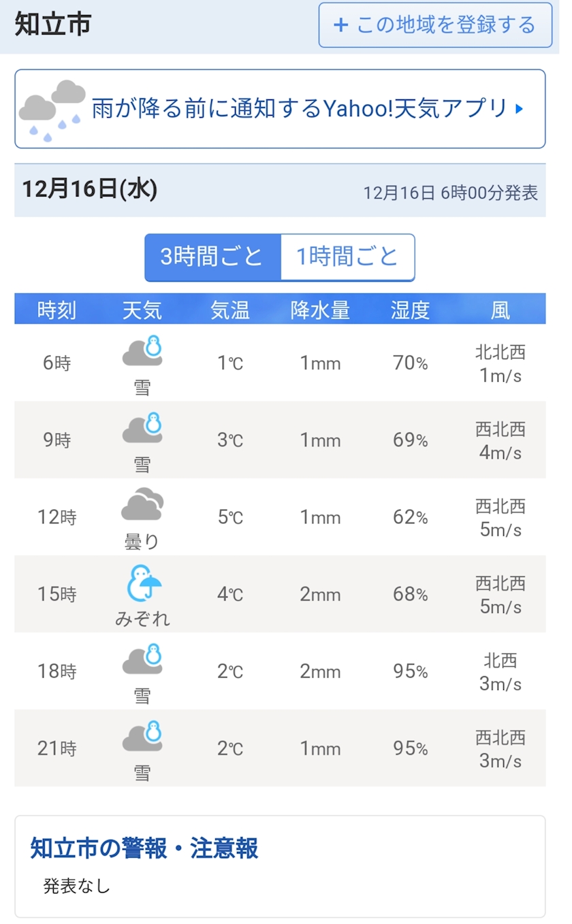The image size is (572, 924).
Task: Click the plus icon beside この地域を登録する
Action: tap(340, 26)
